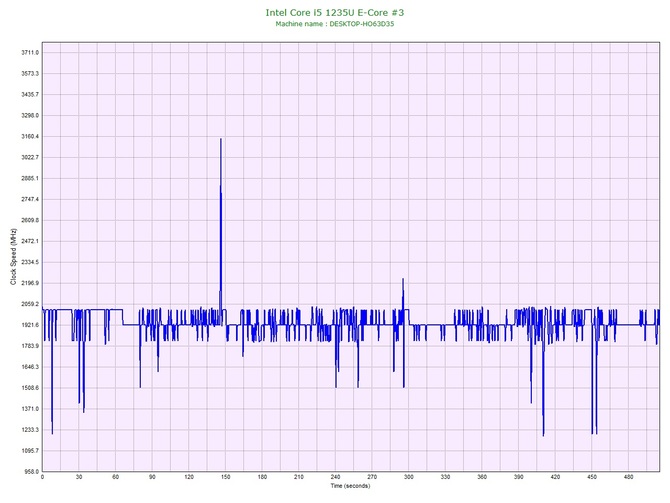Click the 1371.0 y-axis value
The image size is (670, 503).
point(30,409)
